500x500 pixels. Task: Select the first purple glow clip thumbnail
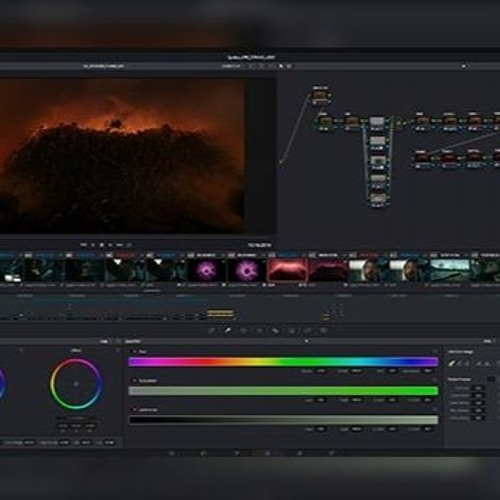(206, 270)
